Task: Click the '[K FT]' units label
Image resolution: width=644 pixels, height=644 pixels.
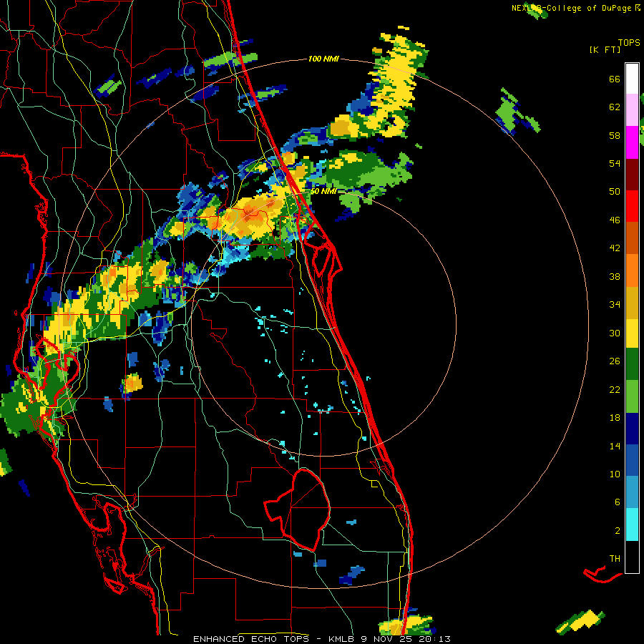Action: 605,49
